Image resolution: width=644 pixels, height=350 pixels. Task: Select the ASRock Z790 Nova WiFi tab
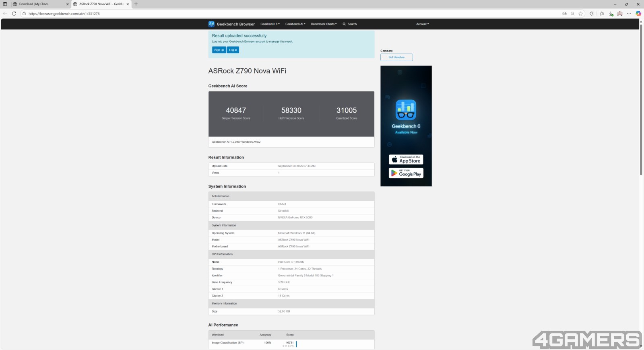point(101,4)
